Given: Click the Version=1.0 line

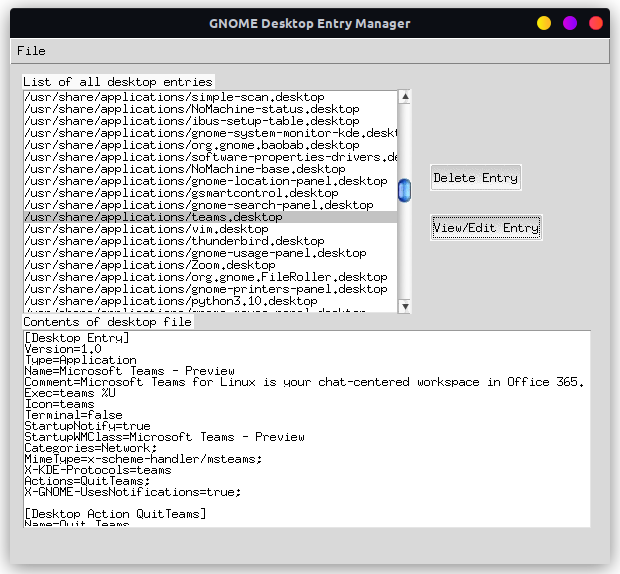Looking at the screenshot, I should click(x=63, y=349).
